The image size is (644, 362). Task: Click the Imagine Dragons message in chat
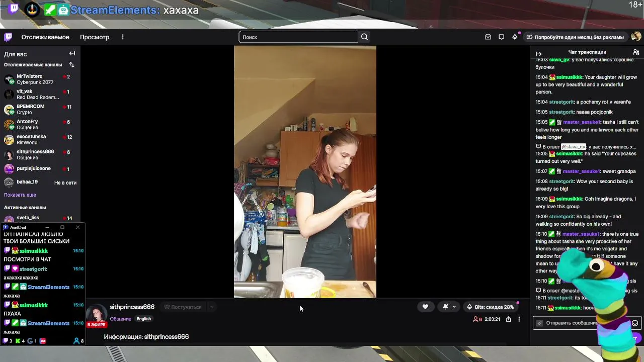click(586, 203)
